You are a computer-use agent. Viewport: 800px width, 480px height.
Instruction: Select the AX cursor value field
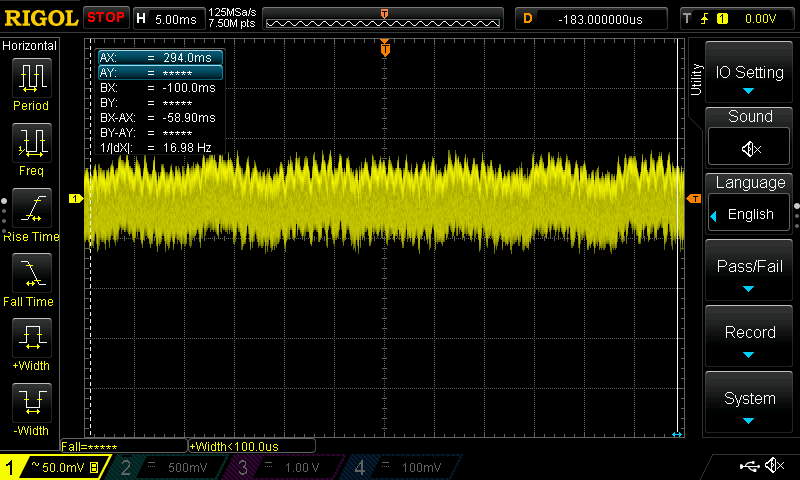click(x=160, y=58)
